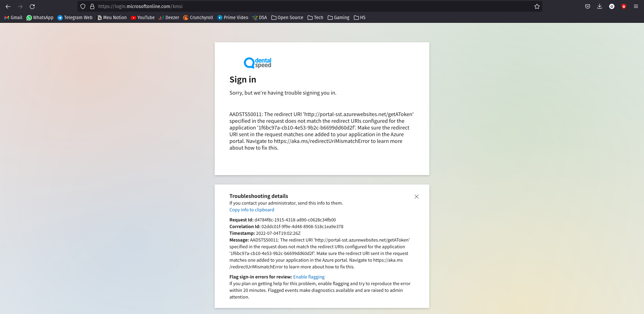Open the Gmail bookmark
The image size is (644, 314).
[13, 17]
